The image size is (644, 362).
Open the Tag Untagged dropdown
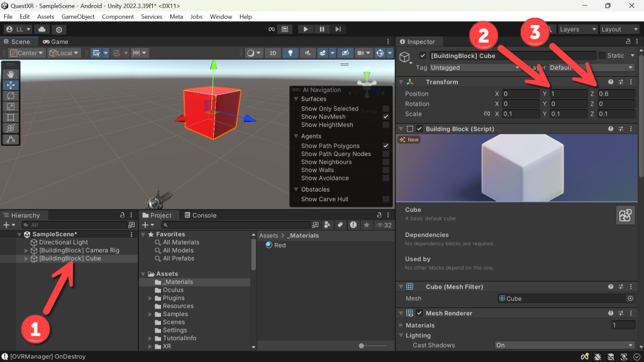coord(475,68)
